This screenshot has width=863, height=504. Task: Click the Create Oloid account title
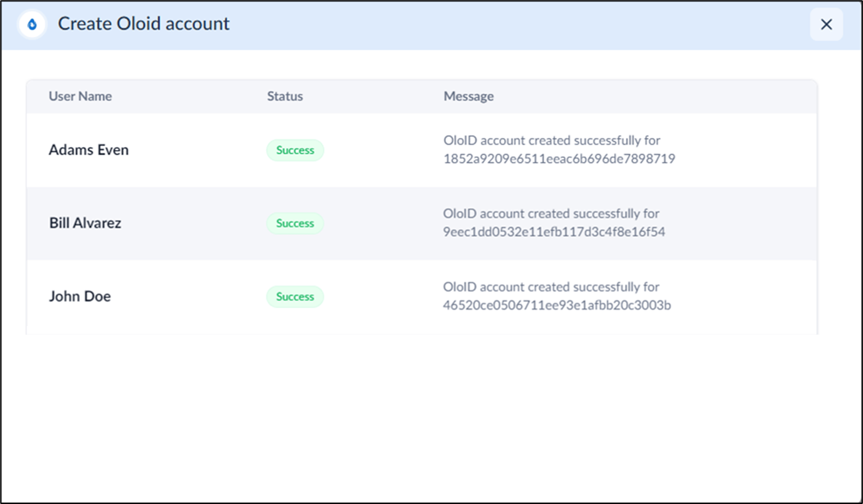click(144, 24)
